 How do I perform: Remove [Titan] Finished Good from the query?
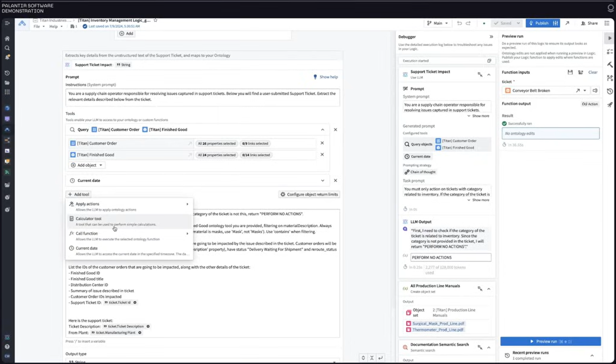[322, 154]
